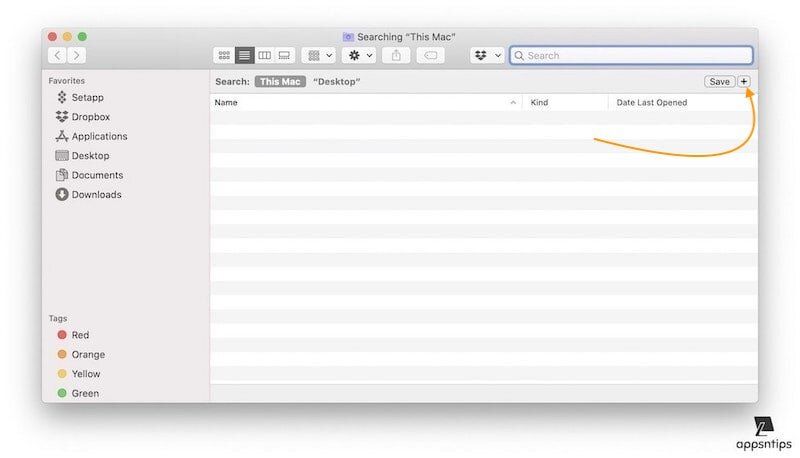Open Setapp in the sidebar
This screenshot has width=800, height=458.
pos(87,98)
